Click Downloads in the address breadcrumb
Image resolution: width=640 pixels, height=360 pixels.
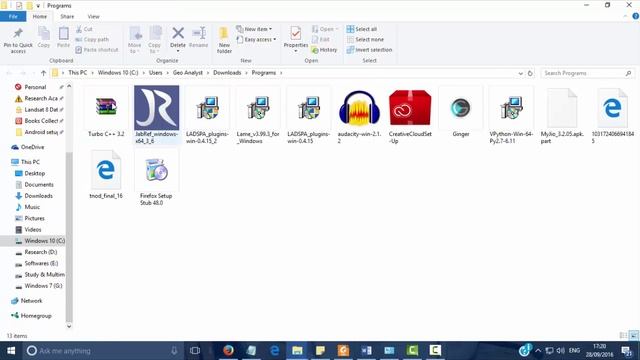(x=227, y=73)
